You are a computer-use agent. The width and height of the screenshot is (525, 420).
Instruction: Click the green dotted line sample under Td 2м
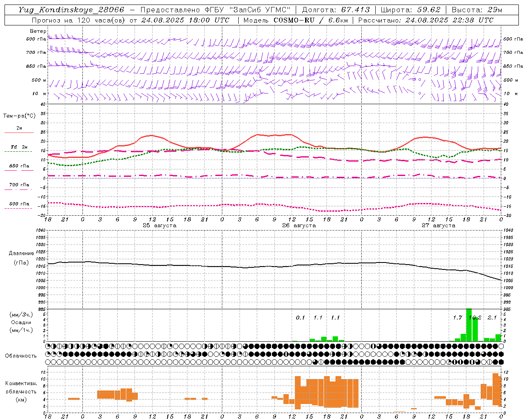[18, 152]
